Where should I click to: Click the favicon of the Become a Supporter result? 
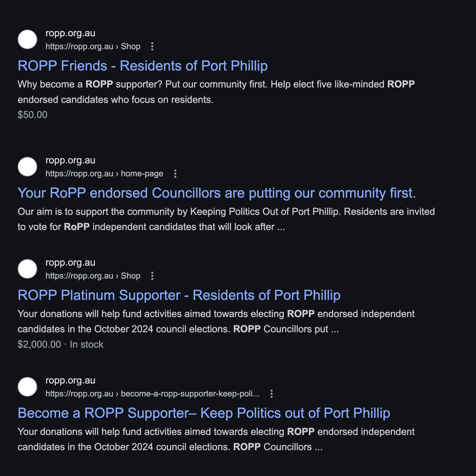pyautogui.click(x=27, y=386)
